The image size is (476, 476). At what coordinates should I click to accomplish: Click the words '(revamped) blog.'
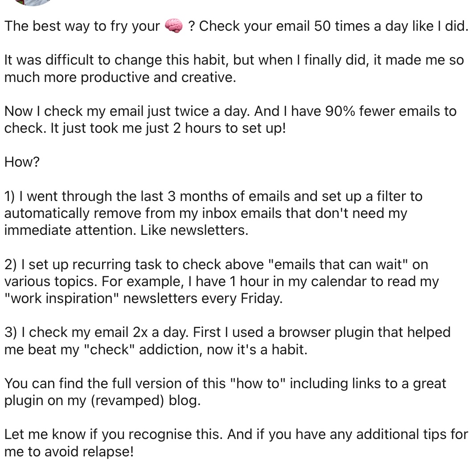(146, 400)
